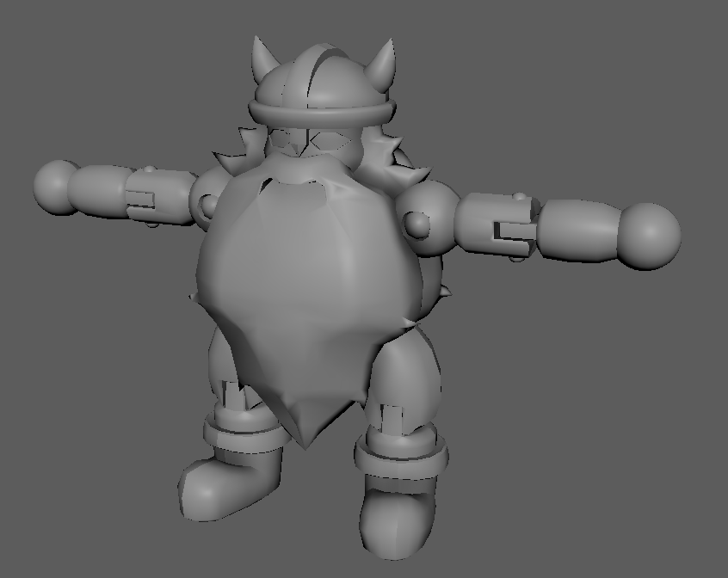Select the sphere hand on the viewer's right
The image size is (728, 578).
click(x=650, y=236)
